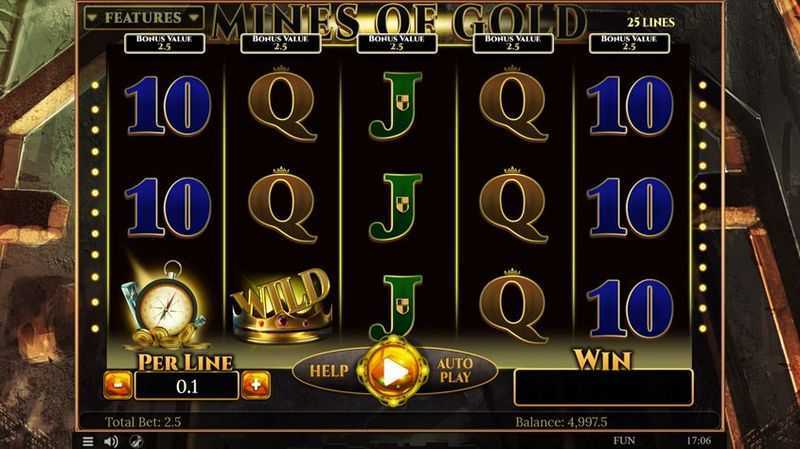Click the 25 Lines indicator
Screen dimensions: 800x449
(651, 22)
